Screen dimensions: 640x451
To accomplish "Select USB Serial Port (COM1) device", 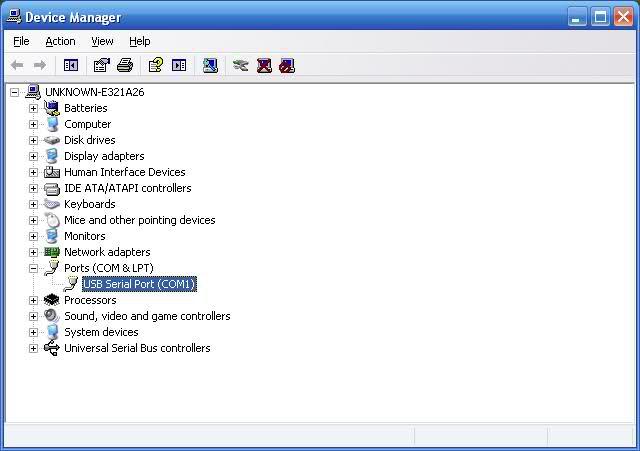I will pos(139,284).
